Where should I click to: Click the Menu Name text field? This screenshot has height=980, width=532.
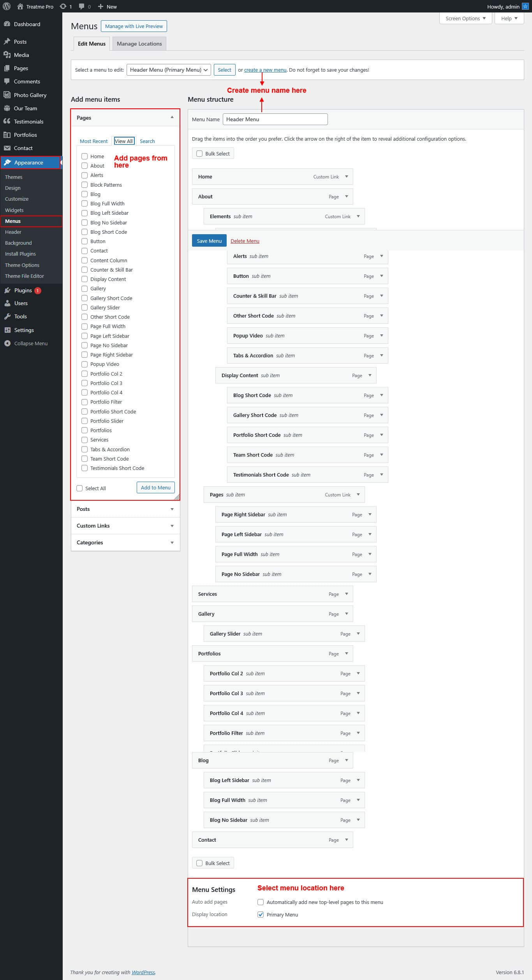click(275, 119)
